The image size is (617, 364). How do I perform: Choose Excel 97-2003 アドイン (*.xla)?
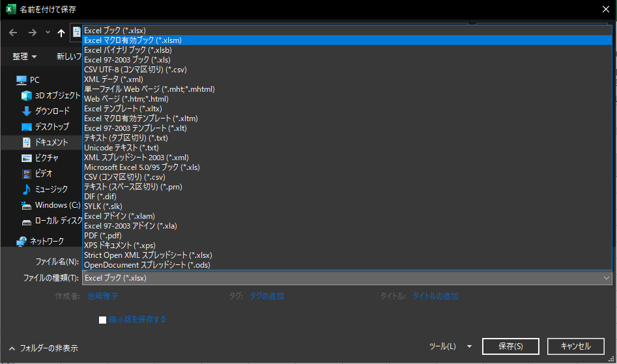coord(347,226)
